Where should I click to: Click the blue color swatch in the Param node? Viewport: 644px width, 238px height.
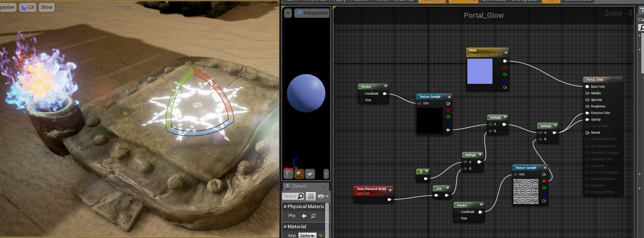[480, 71]
